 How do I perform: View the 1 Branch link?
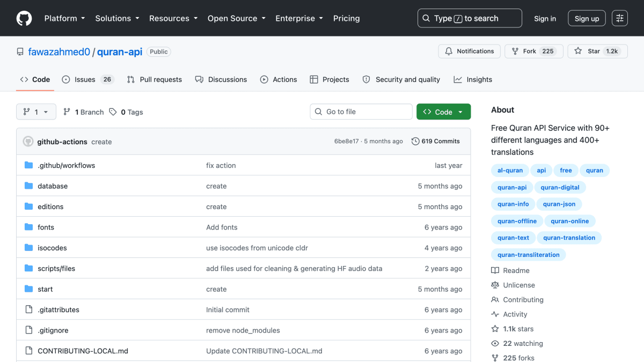83,112
